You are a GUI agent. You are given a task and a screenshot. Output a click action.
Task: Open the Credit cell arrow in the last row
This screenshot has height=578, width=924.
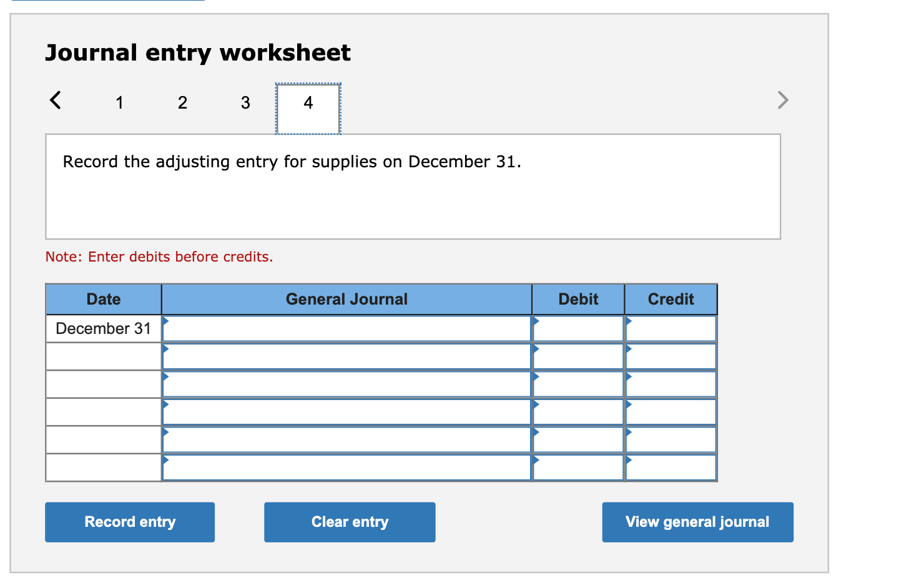coord(627,460)
